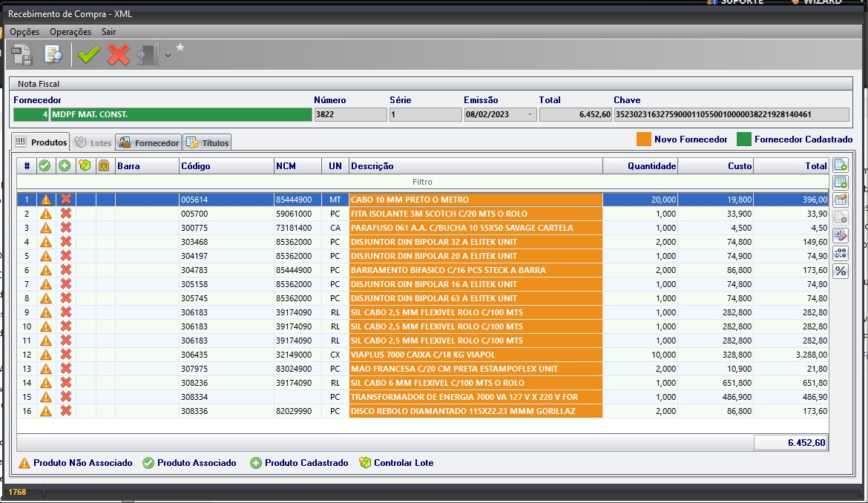868x503 pixels.
Task: Click the eraser clear-text icon
Action: (841, 236)
